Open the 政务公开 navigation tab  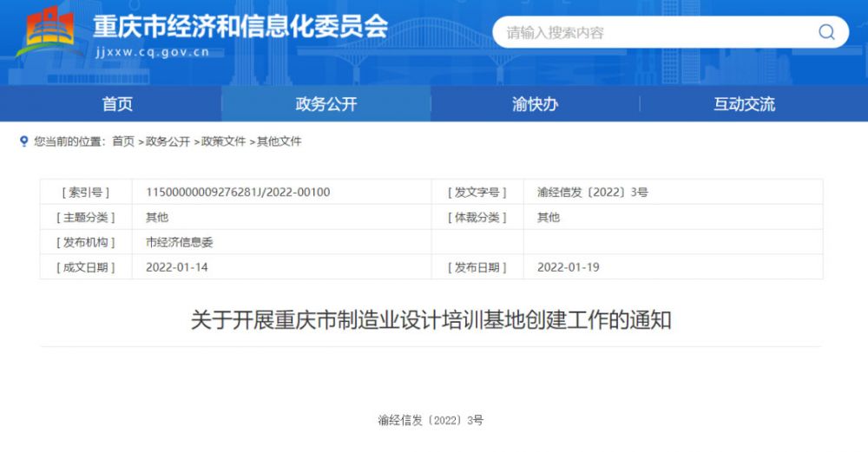[x=326, y=104]
